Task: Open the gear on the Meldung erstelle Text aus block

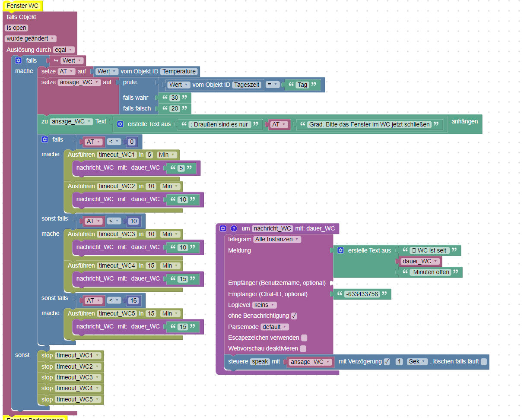Action: point(340,250)
